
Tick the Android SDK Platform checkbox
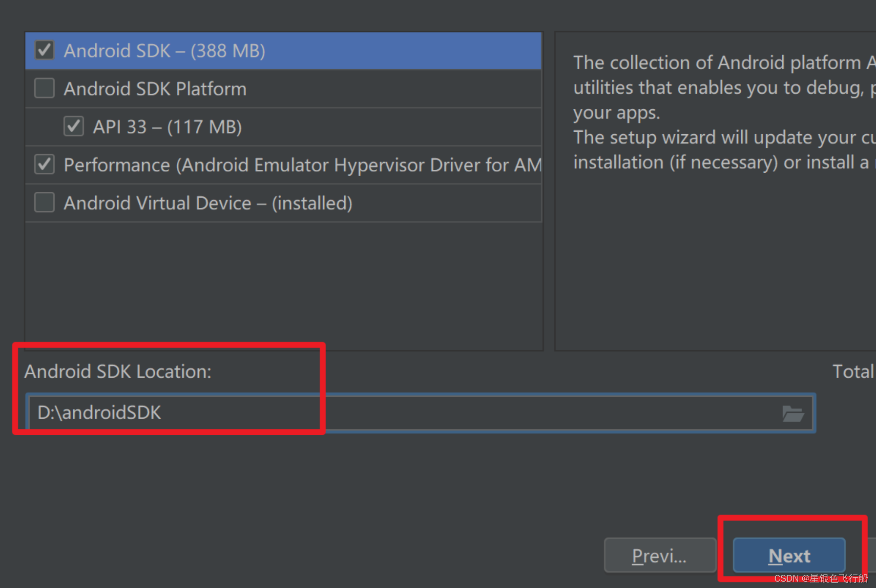44,88
